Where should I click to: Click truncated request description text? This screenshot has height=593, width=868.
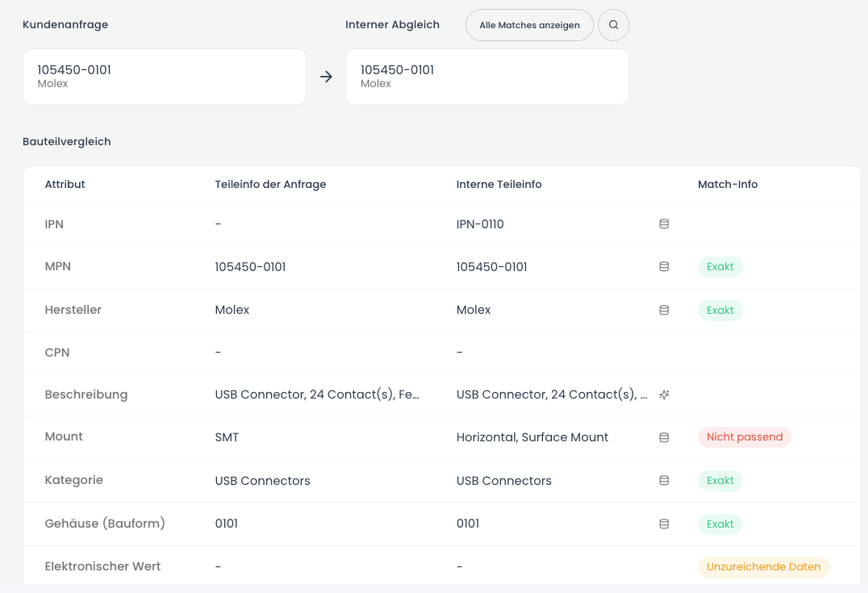pos(317,395)
